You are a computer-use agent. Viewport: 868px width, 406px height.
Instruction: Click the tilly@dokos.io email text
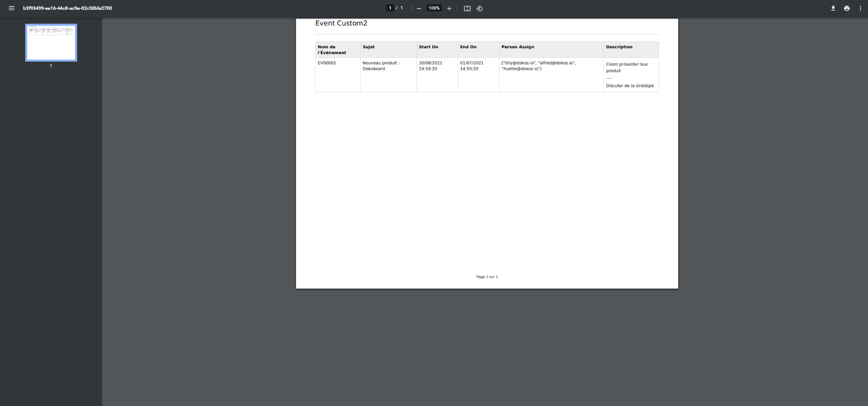[x=519, y=63]
